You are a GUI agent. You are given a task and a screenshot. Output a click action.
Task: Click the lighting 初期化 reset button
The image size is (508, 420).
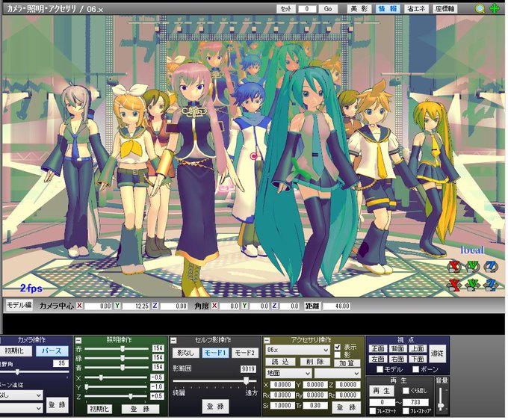point(99,409)
